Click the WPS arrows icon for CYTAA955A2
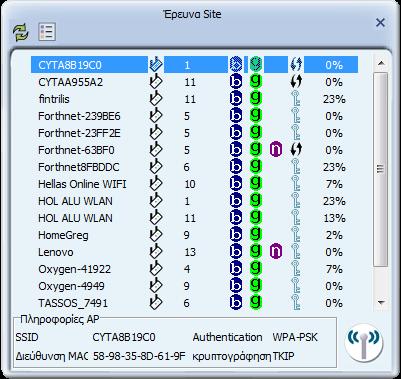Image resolution: width=401 pixels, height=379 pixels. click(296, 82)
